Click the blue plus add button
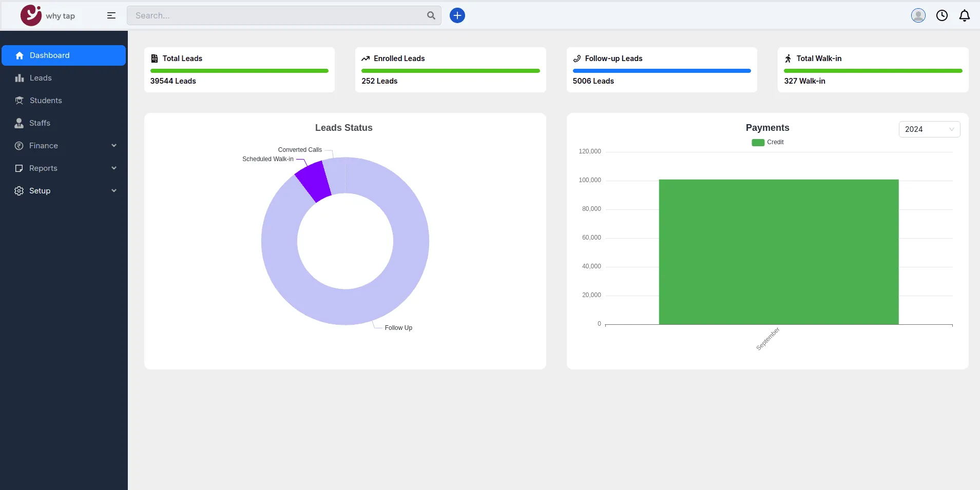The image size is (980, 490). coord(457,15)
